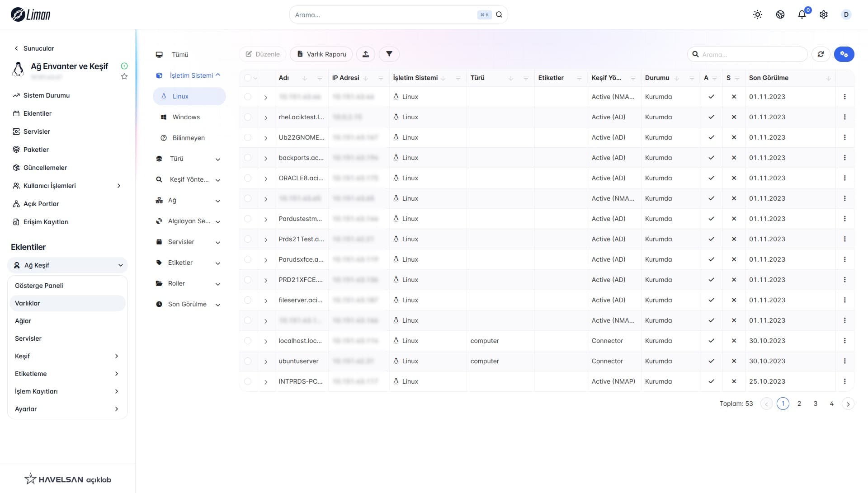Toggle the select-all checkbox in table header

click(x=248, y=78)
